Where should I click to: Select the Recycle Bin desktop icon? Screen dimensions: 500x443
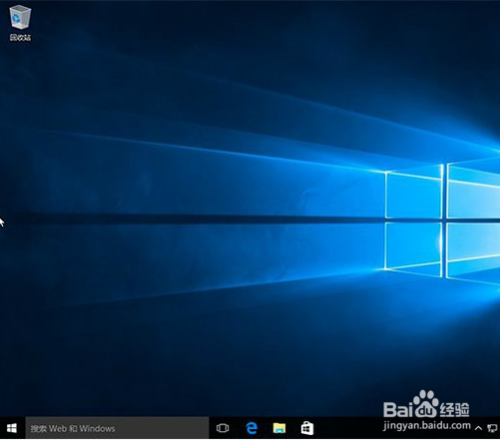point(20,23)
